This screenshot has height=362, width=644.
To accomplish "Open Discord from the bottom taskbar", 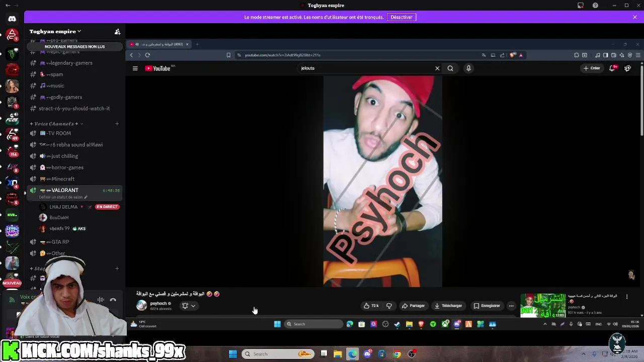I will [x=367, y=354].
